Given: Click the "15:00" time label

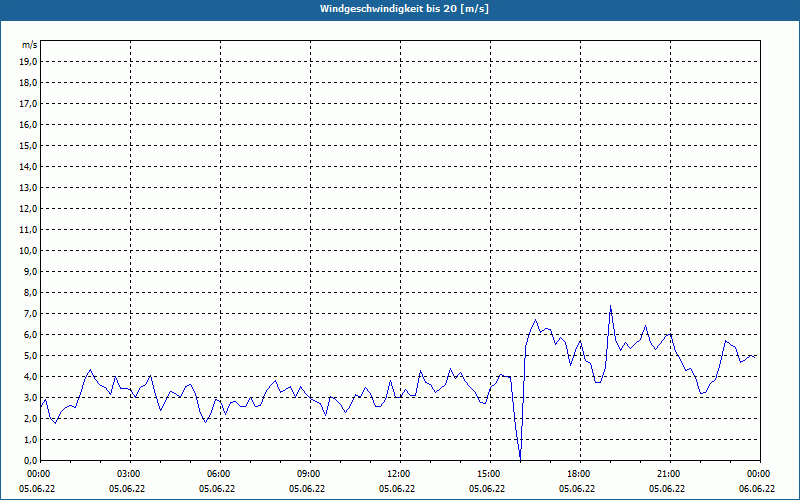Looking at the screenshot, I should [x=491, y=474].
